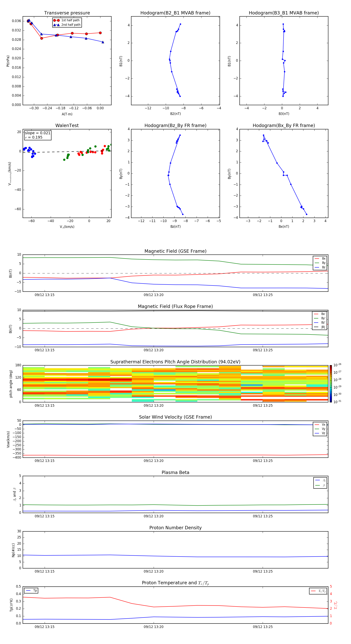The height and width of the screenshot is (644, 351).
Task: Select the "r = 0.195" annotation
Action: (34, 137)
